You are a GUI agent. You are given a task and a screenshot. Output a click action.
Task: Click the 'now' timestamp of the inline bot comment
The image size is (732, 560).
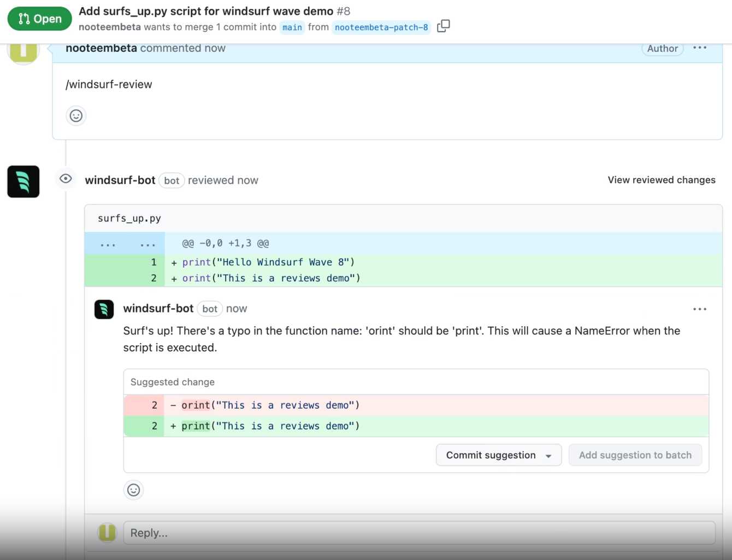coord(237,309)
